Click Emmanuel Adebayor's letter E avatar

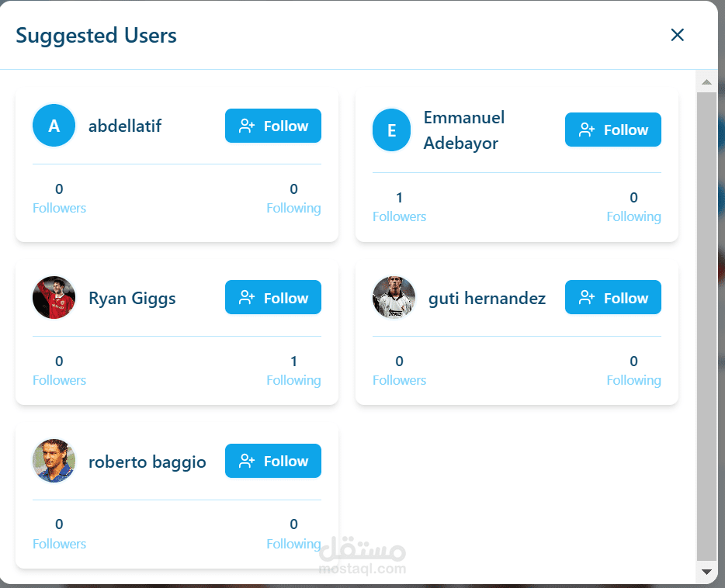(392, 130)
